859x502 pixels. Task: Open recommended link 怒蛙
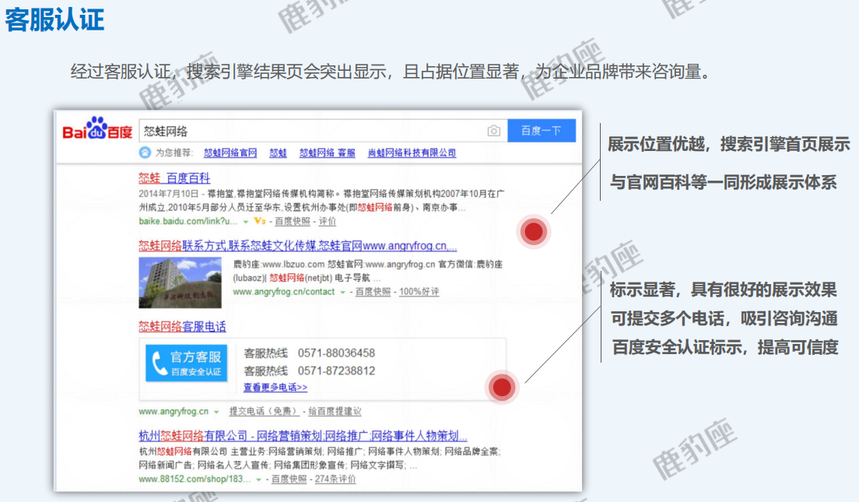pos(278,153)
